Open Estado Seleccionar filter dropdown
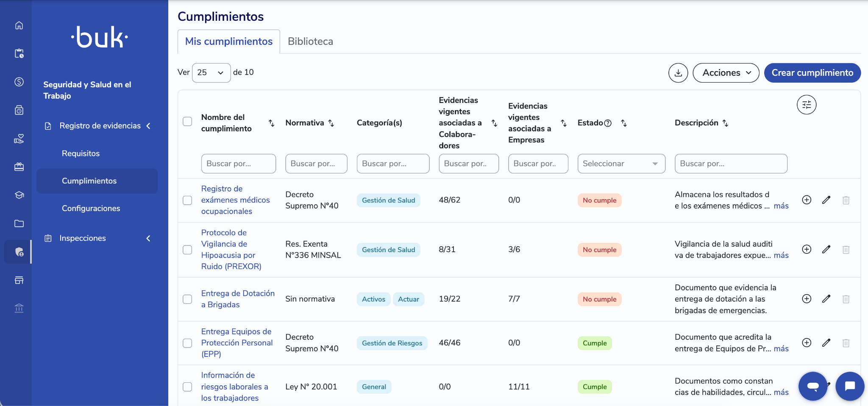 pyautogui.click(x=621, y=164)
